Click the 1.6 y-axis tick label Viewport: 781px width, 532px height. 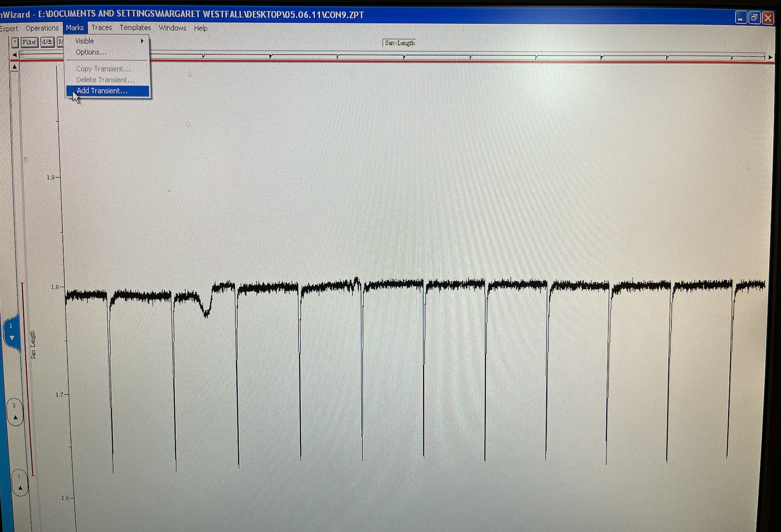(65, 498)
